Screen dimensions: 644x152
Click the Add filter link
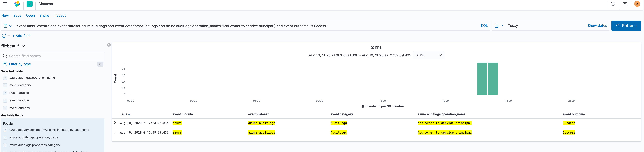click(21, 36)
